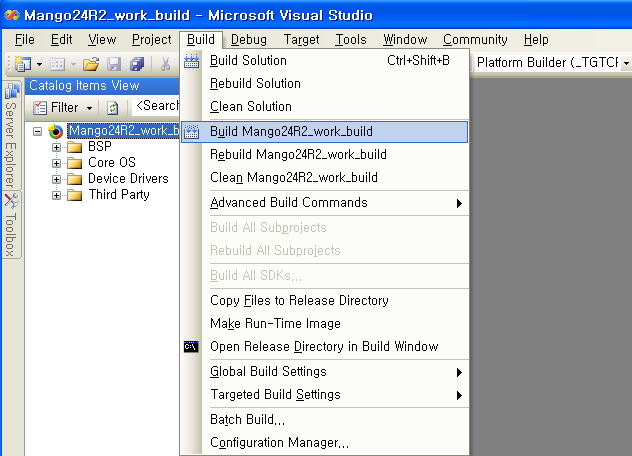Viewport: 632px width, 456px height.
Task: Open the View menu
Action: point(102,40)
